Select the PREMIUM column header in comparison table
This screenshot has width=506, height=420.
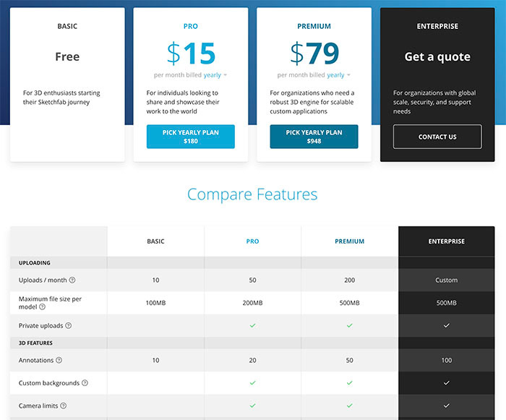click(349, 241)
